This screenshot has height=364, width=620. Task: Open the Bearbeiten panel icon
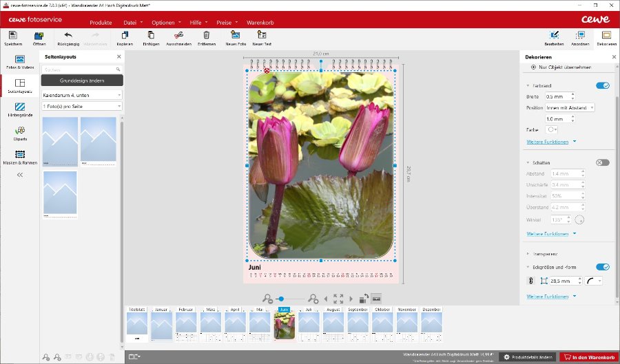click(554, 34)
